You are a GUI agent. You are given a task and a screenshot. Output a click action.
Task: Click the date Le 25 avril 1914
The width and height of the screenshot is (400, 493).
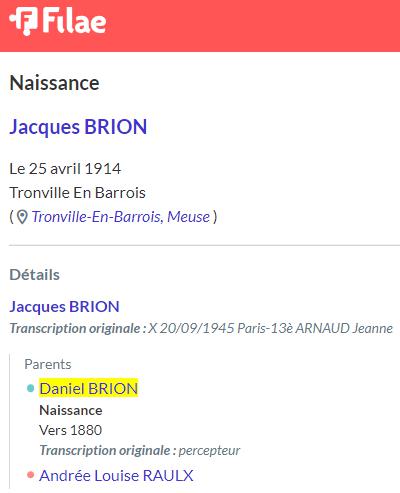tap(65, 169)
